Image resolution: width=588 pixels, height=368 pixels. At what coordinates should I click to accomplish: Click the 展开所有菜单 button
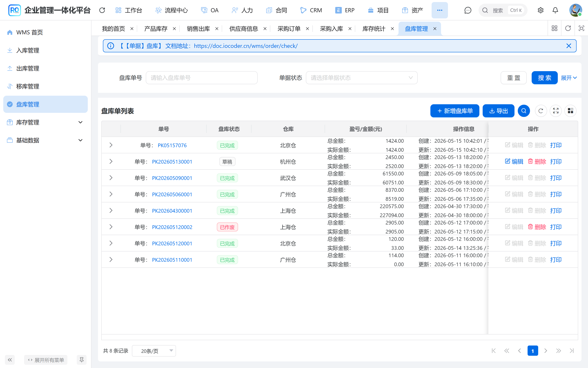(46, 360)
